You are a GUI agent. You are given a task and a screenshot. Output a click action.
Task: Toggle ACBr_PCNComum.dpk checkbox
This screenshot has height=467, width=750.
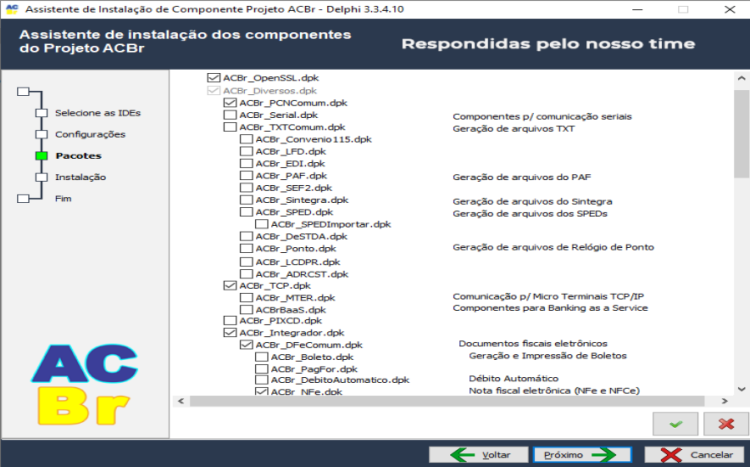230,102
